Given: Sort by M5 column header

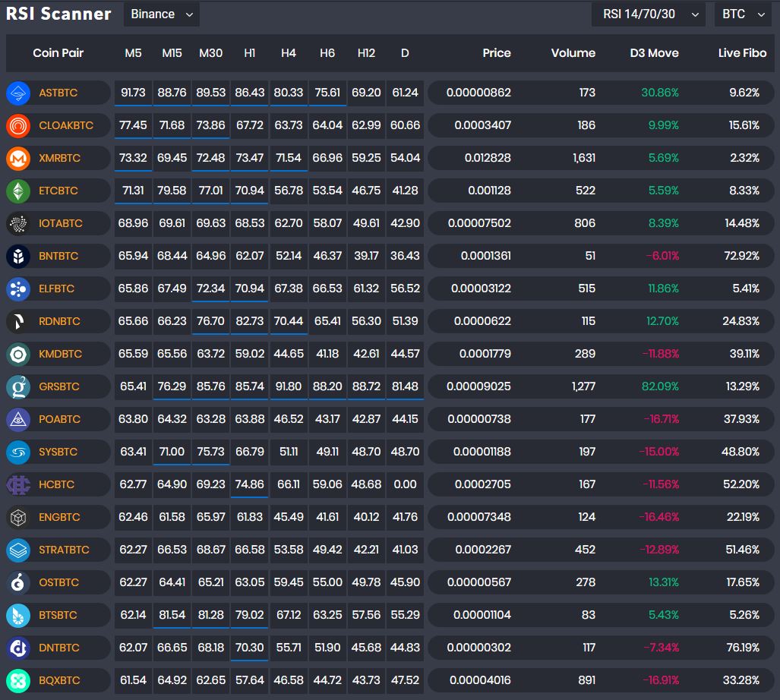Looking at the screenshot, I should (134, 53).
